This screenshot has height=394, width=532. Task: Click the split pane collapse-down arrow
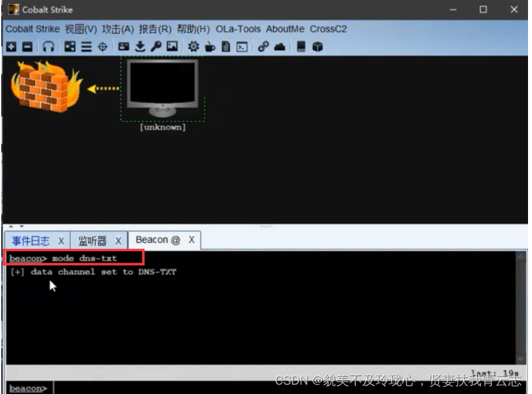(x=21, y=226)
